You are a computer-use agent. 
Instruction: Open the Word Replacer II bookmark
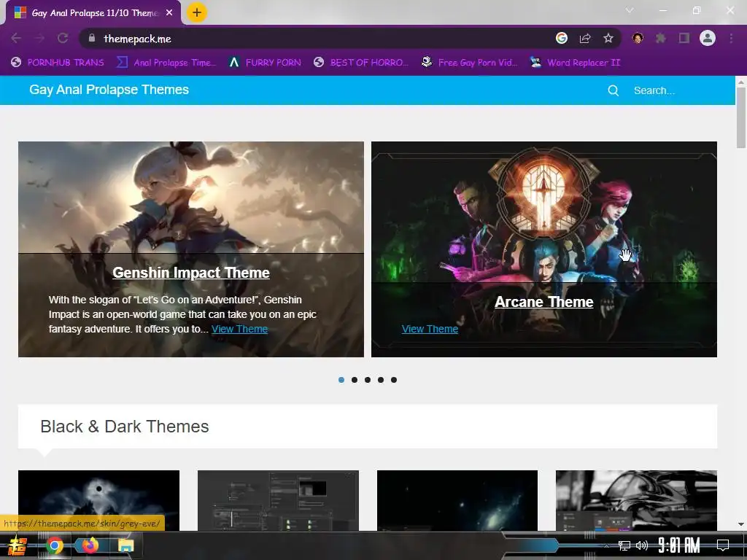click(x=576, y=63)
